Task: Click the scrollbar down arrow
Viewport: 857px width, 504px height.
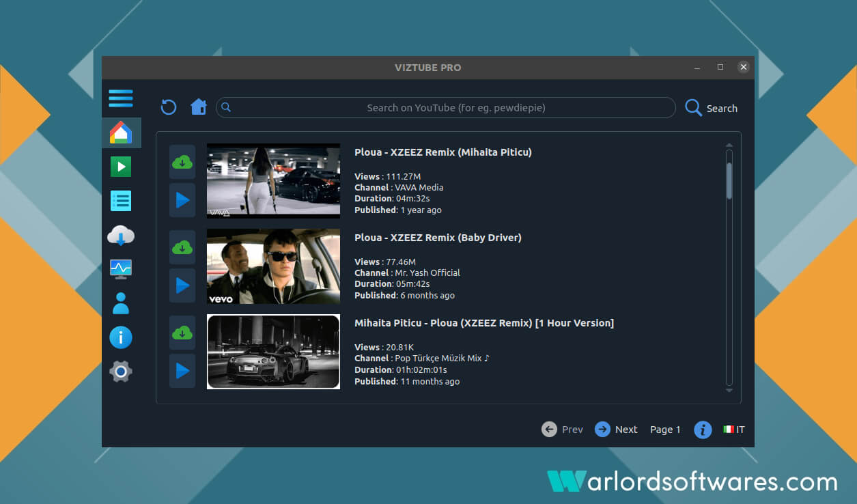Action: [729, 391]
